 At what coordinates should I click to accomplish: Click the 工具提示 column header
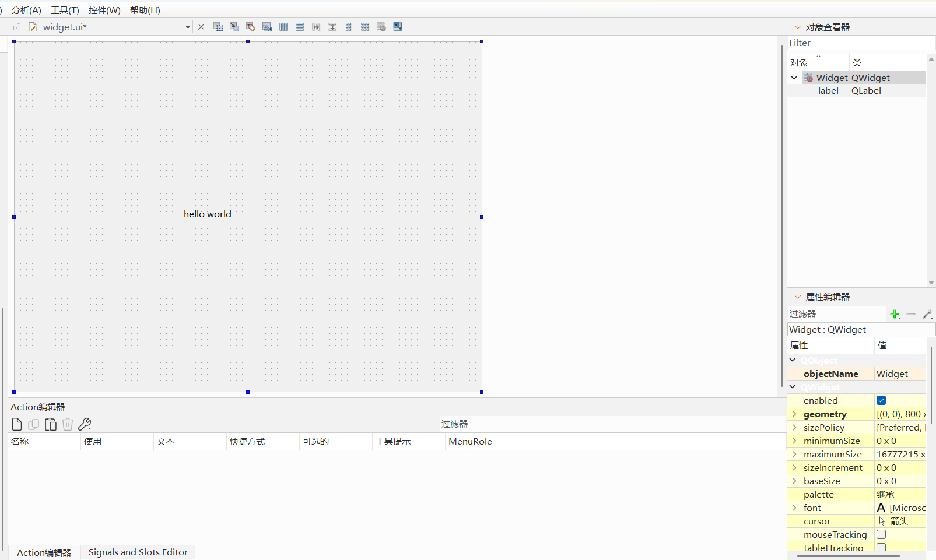point(409,441)
